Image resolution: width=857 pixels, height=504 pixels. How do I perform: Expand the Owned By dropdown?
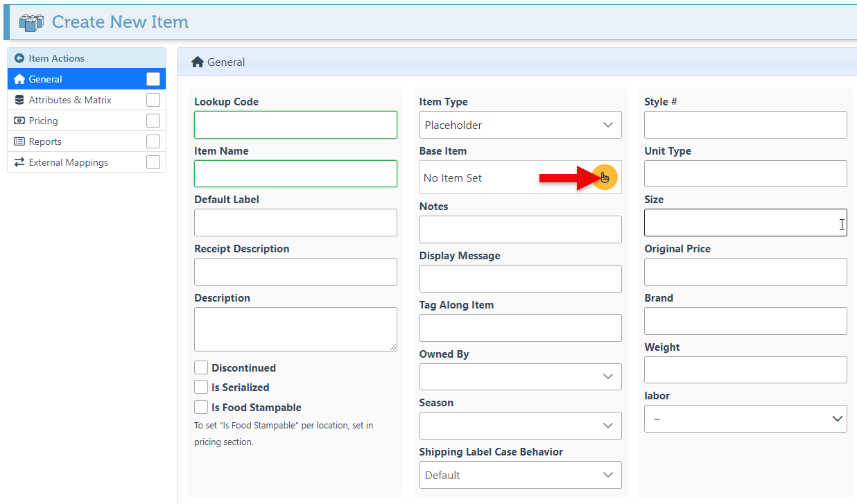(x=520, y=376)
